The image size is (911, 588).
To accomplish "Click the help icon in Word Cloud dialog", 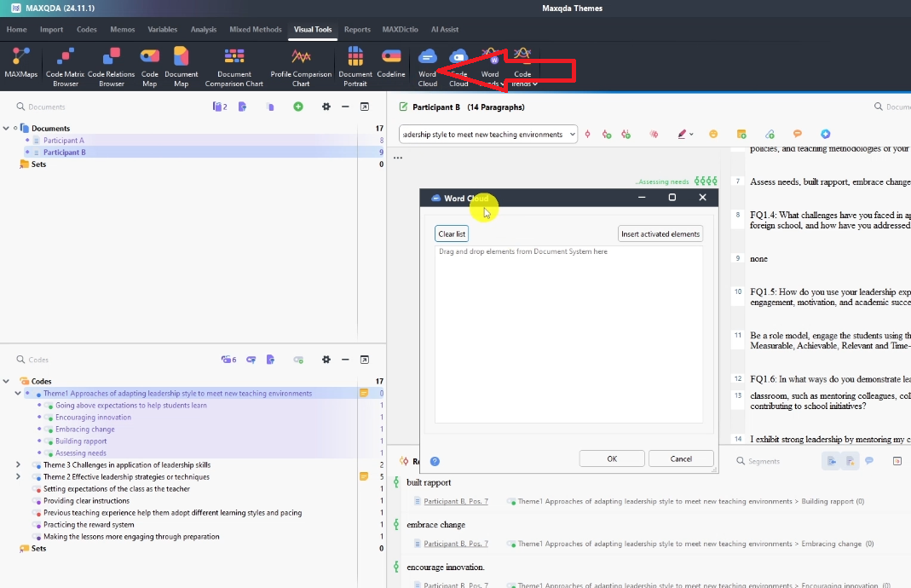I will point(435,461).
